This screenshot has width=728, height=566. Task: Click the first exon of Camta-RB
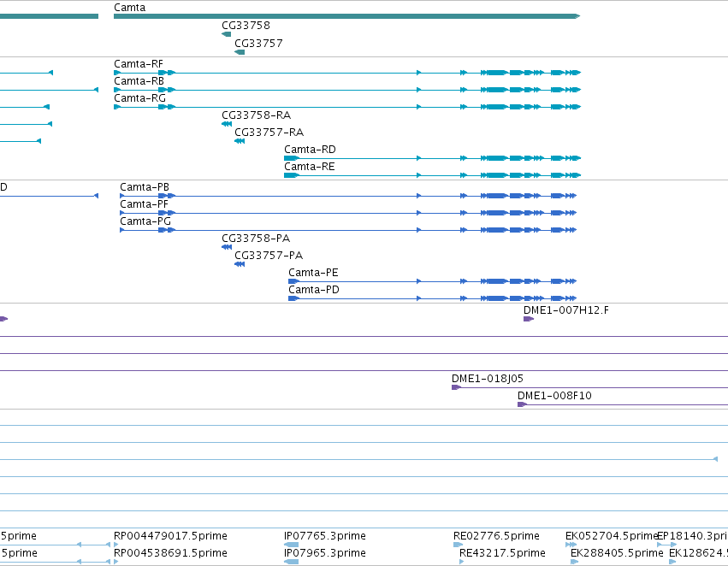pyautogui.click(x=117, y=90)
